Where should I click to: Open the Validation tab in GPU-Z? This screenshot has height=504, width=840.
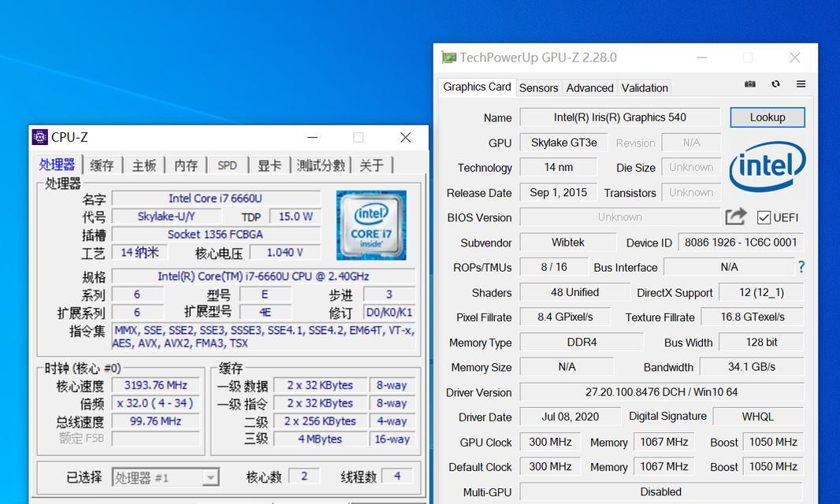tap(645, 88)
